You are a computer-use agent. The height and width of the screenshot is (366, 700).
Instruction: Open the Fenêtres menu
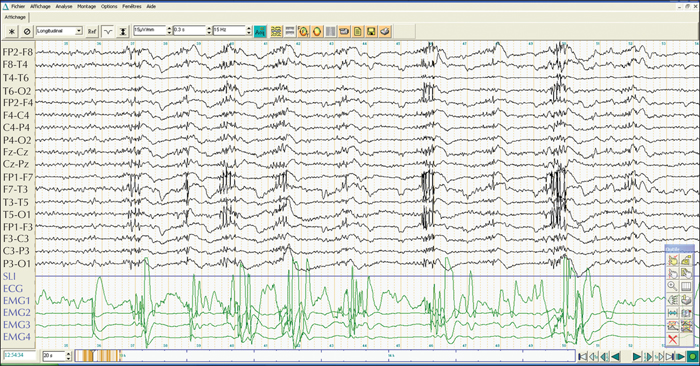tap(132, 6)
